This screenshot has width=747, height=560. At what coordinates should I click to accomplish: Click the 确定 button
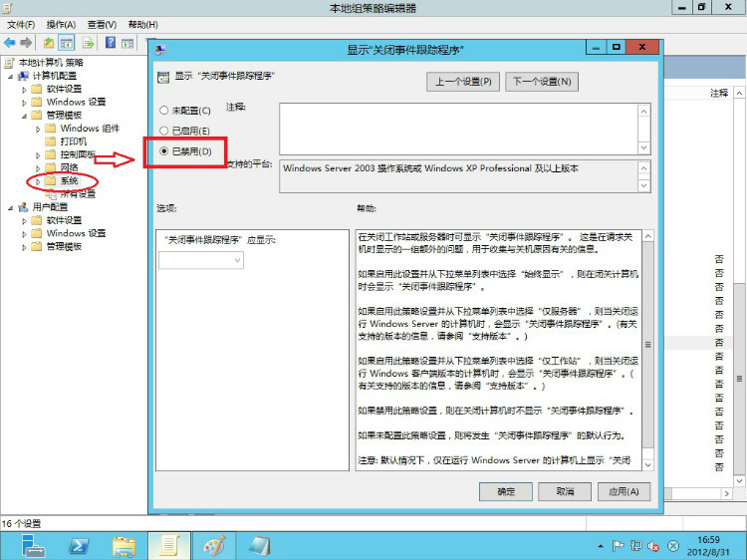click(506, 491)
